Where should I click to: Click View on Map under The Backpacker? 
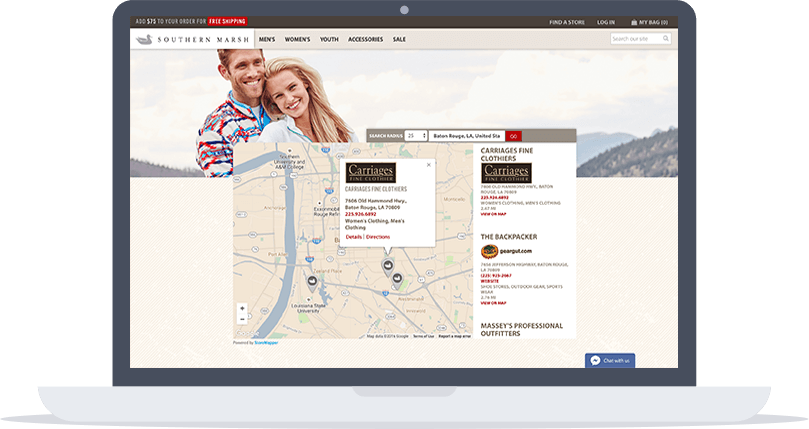(x=493, y=302)
